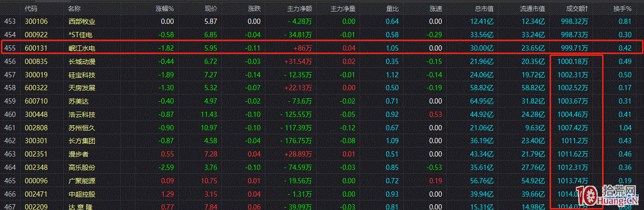Select the 长城动漫 stock name

[82, 62]
